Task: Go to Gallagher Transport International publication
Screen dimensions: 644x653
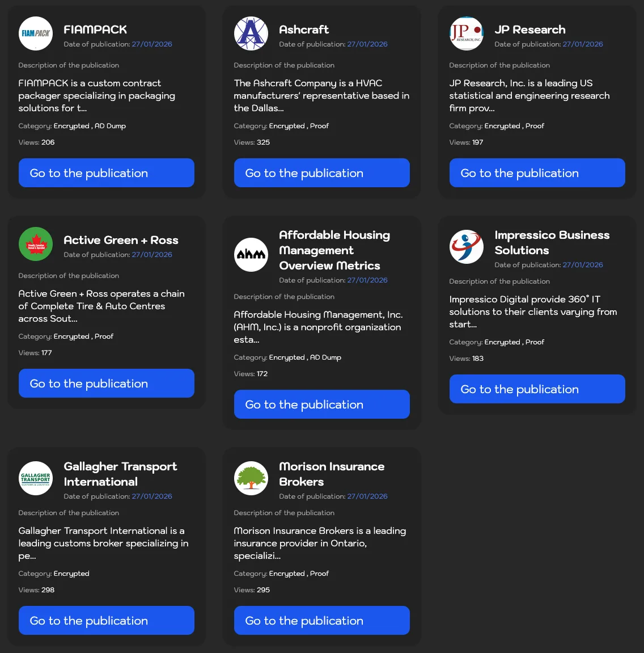Action: 107,621
